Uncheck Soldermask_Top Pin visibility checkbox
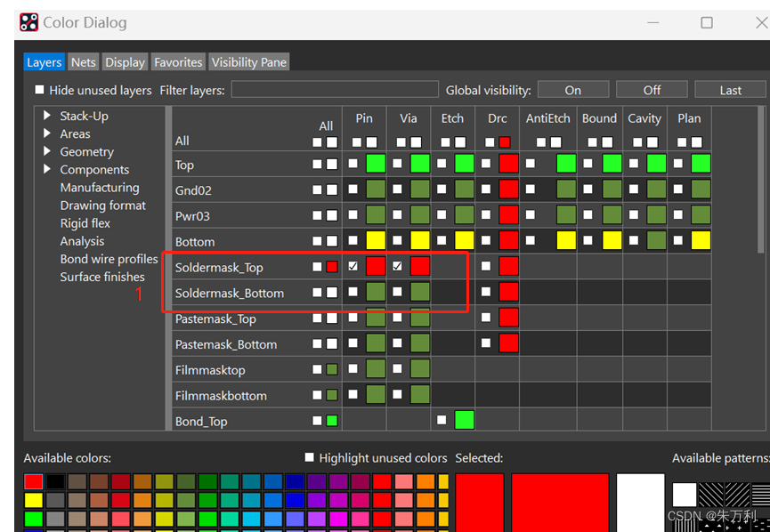This screenshot has height=532, width=770. pyautogui.click(x=353, y=266)
